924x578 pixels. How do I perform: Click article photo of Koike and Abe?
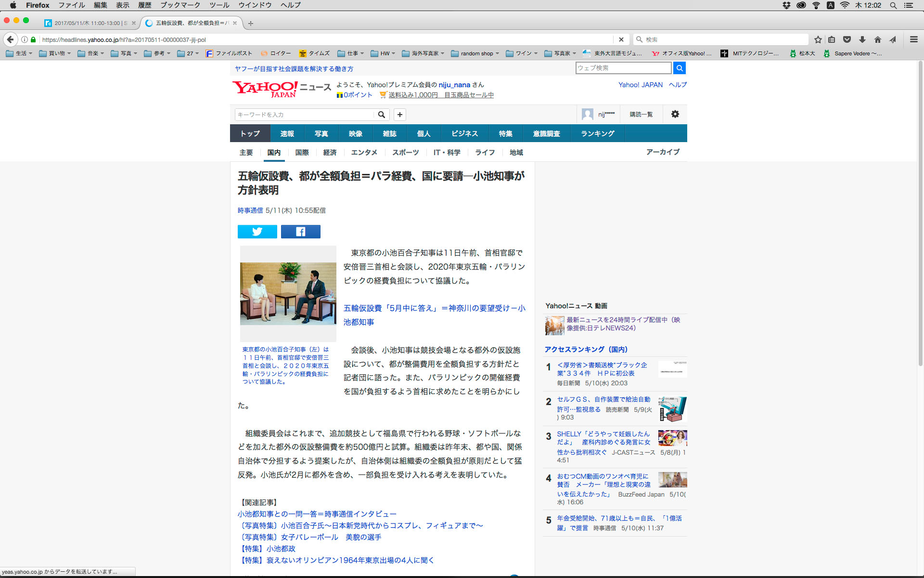288,293
